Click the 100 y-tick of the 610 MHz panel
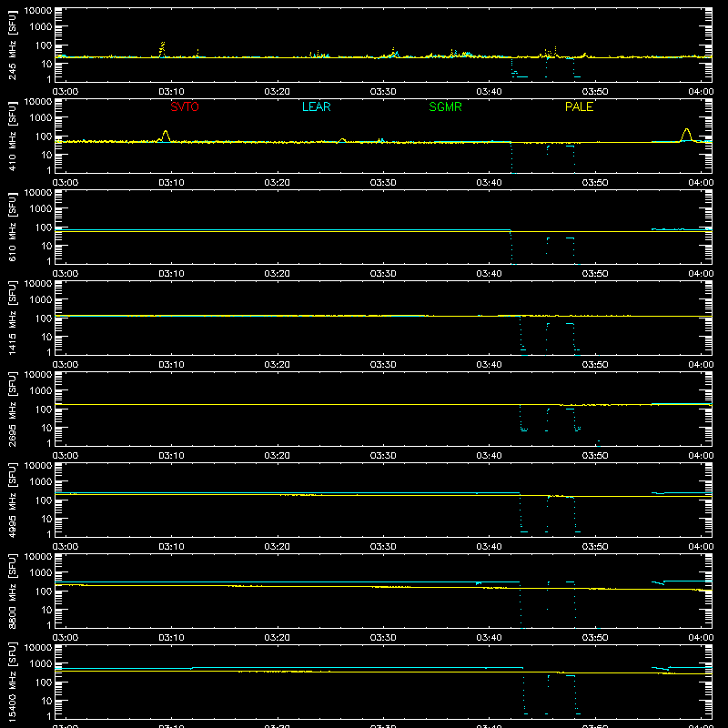This screenshot has height=728, width=728. (45, 227)
